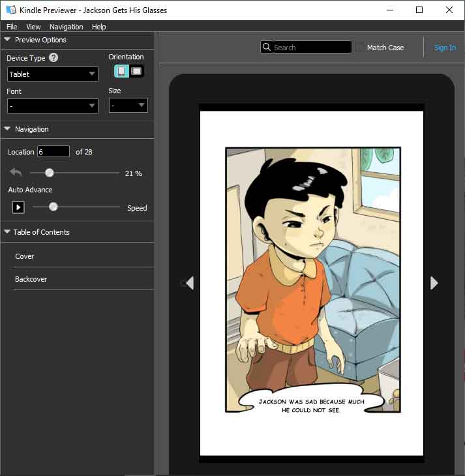
Task: Click the 'of 28' location text
Action: [84, 152]
